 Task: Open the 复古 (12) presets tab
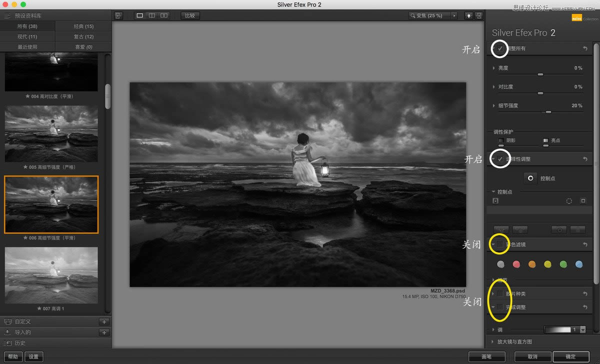pos(83,36)
